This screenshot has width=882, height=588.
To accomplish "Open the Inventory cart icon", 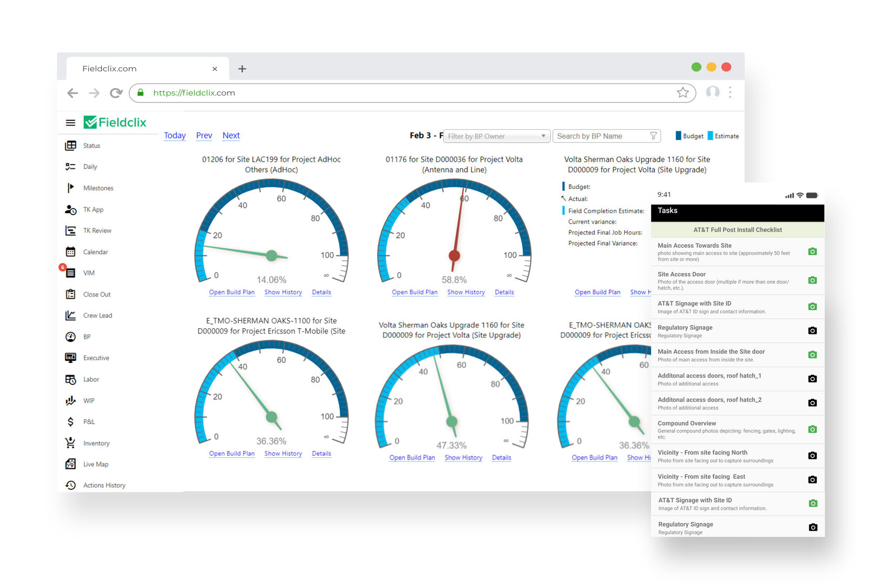I will coord(70,443).
